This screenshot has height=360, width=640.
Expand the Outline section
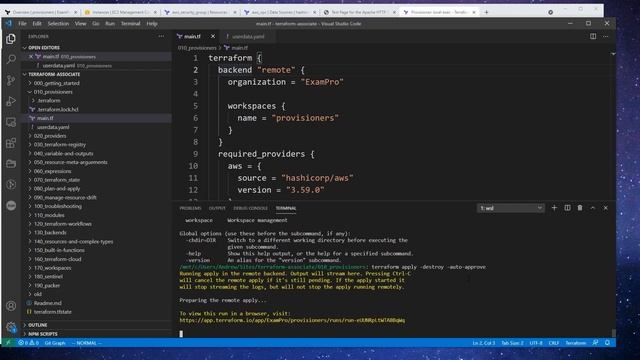point(38,325)
